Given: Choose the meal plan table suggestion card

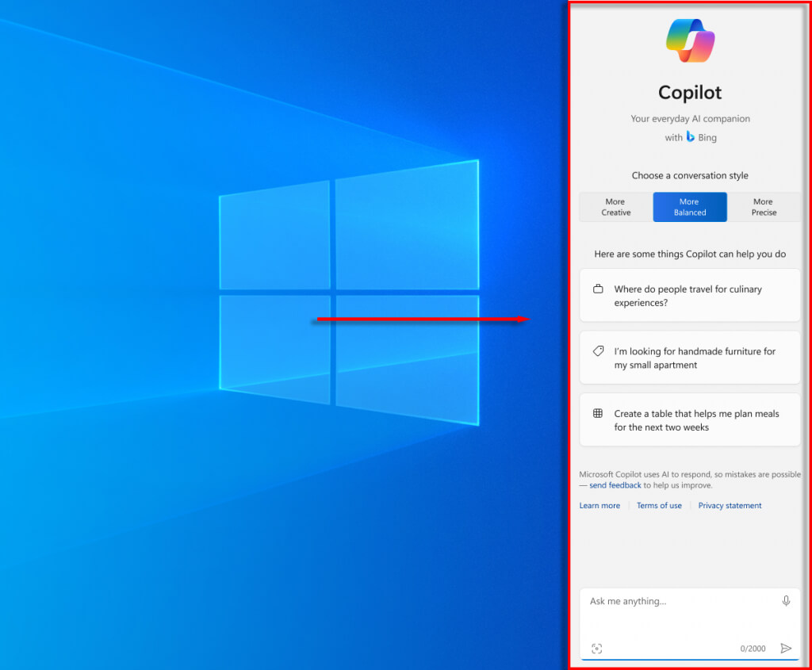Looking at the screenshot, I should (x=690, y=420).
